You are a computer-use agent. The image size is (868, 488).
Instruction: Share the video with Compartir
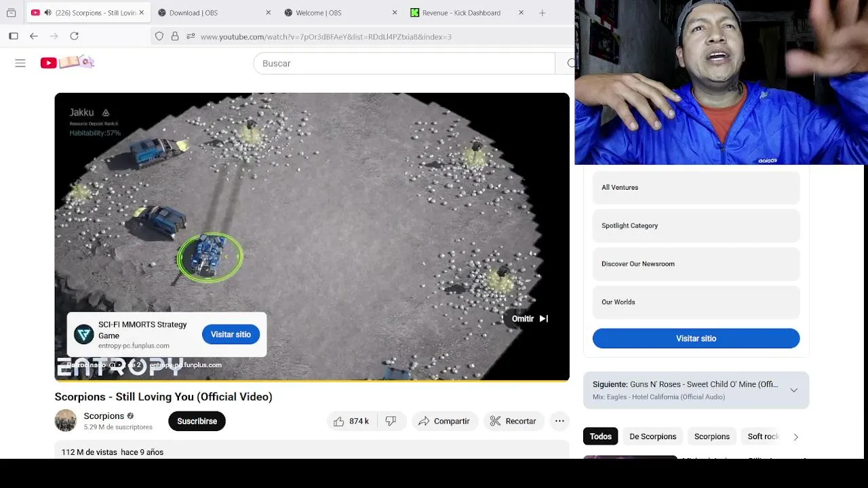[x=444, y=421]
